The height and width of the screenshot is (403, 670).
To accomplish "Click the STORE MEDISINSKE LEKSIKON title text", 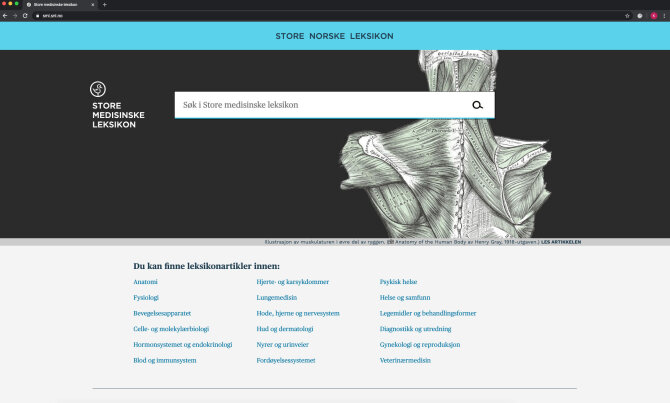I will coord(118,115).
